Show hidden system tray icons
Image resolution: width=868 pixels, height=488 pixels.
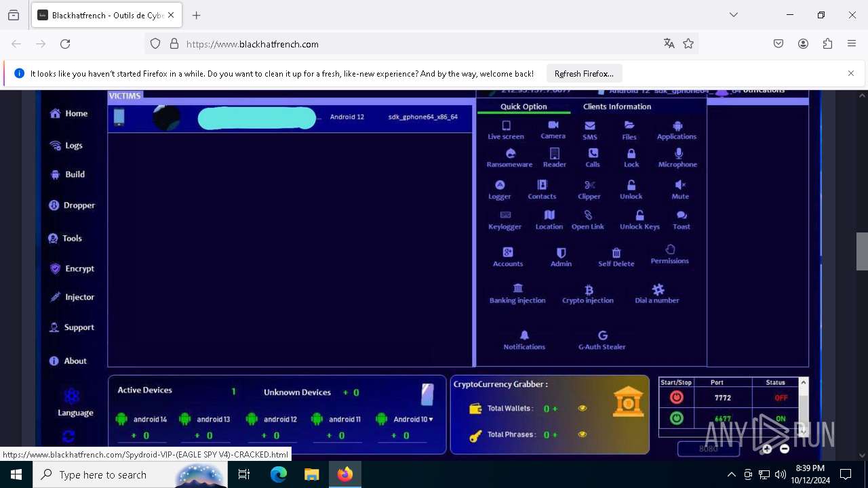pos(731,474)
